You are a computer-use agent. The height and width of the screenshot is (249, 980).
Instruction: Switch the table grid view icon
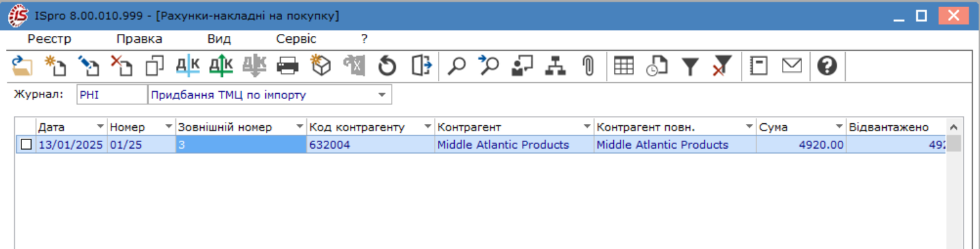pos(624,66)
